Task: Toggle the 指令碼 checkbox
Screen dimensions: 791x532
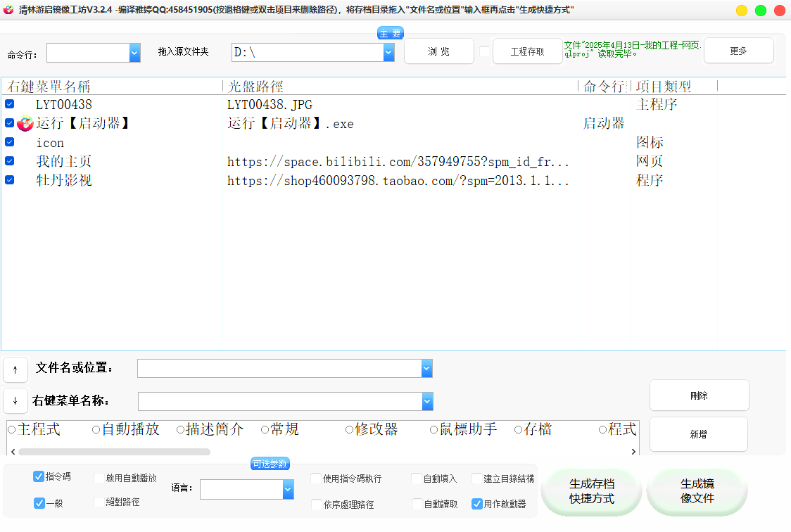Action: click(38, 476)
